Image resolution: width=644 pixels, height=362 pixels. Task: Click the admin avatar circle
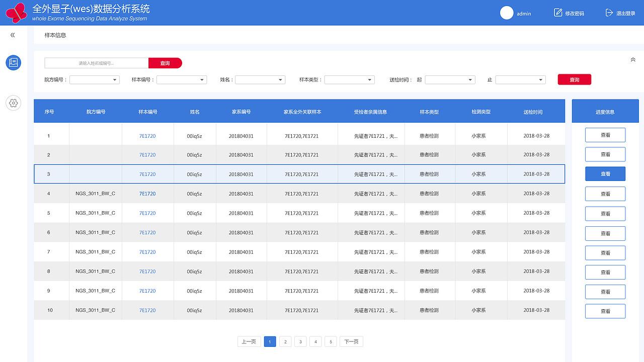point(507,13)
